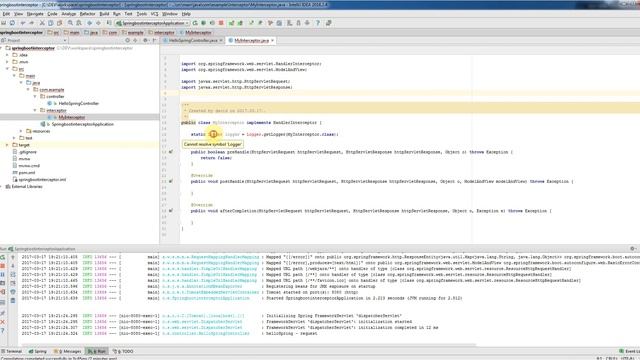Screen dimensions: 640x360
Task: Click the red Stop icon in Run panel
Action: point(3,266)
